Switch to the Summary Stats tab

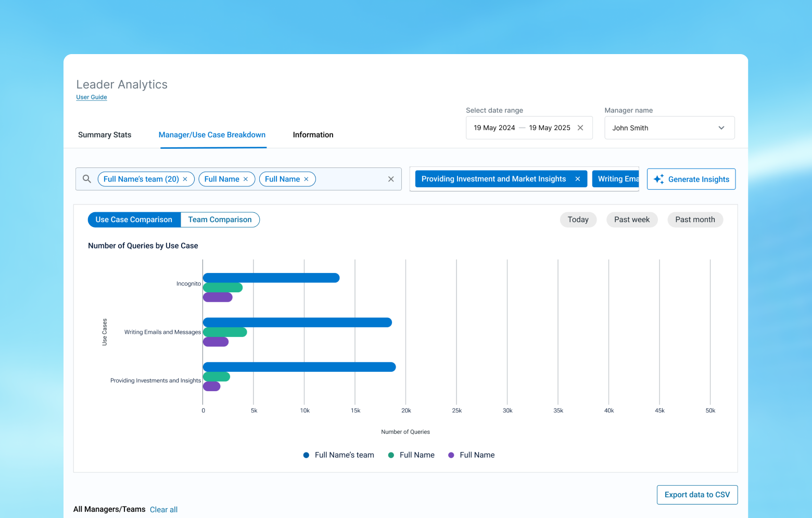coord(105,135)
